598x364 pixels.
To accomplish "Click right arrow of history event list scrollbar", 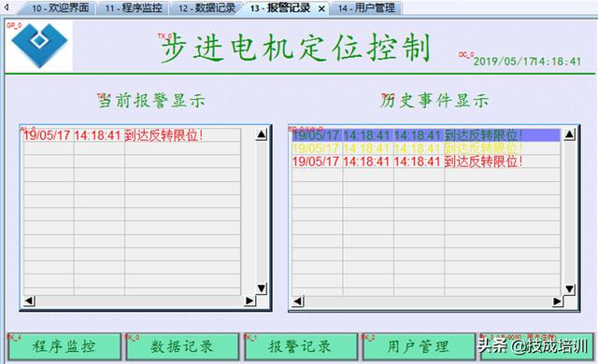I will click(x=557, y=301).
